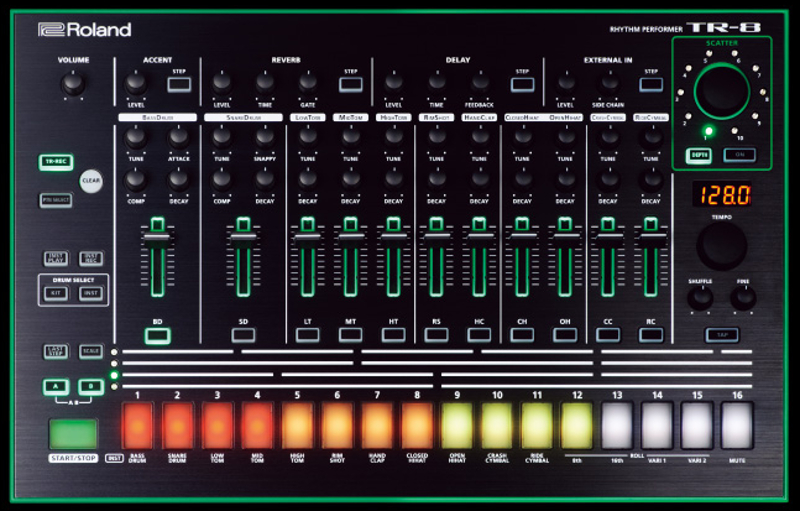Click the SHUFFLE knob
This screenshot has width=800, height=511.
[700, 298]
